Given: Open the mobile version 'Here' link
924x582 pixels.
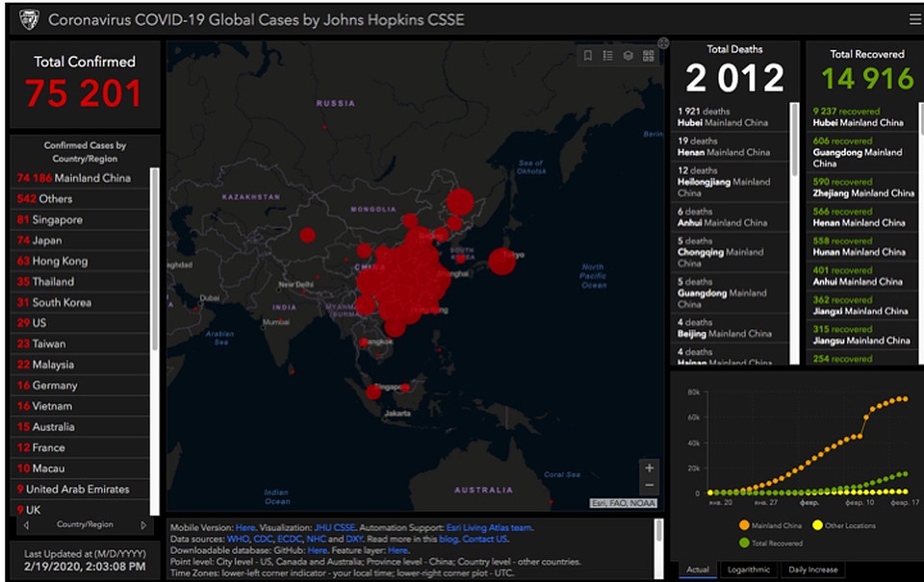Looking at the screenshot, I should [245, 528].
